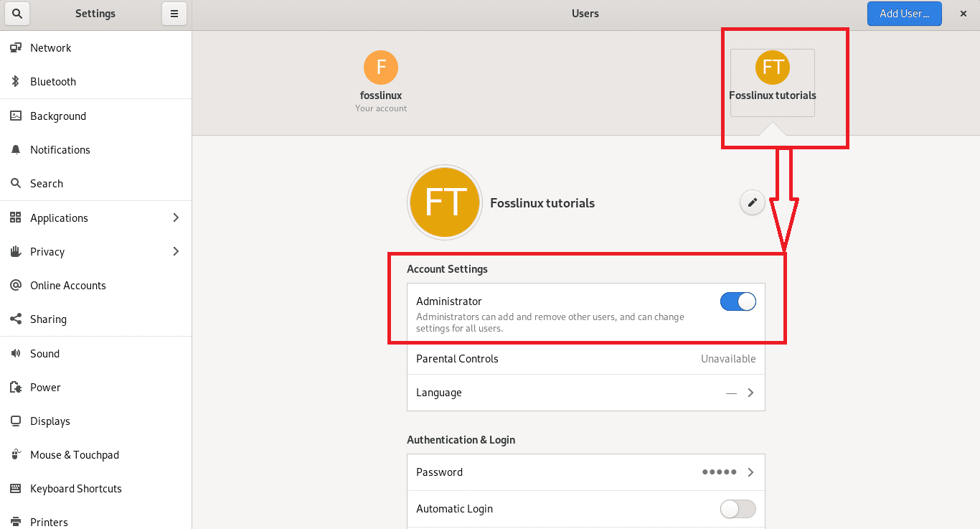Open the Password change row
The height and width of the screenshot is (529, 980).
click(x=585, y=472)
